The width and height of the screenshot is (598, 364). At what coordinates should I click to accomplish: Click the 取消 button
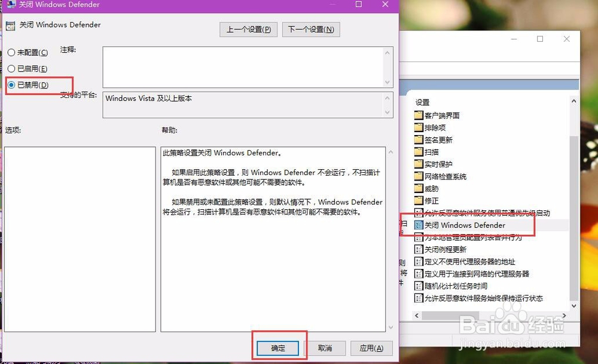pyautogui.click(x=325, y=348)
